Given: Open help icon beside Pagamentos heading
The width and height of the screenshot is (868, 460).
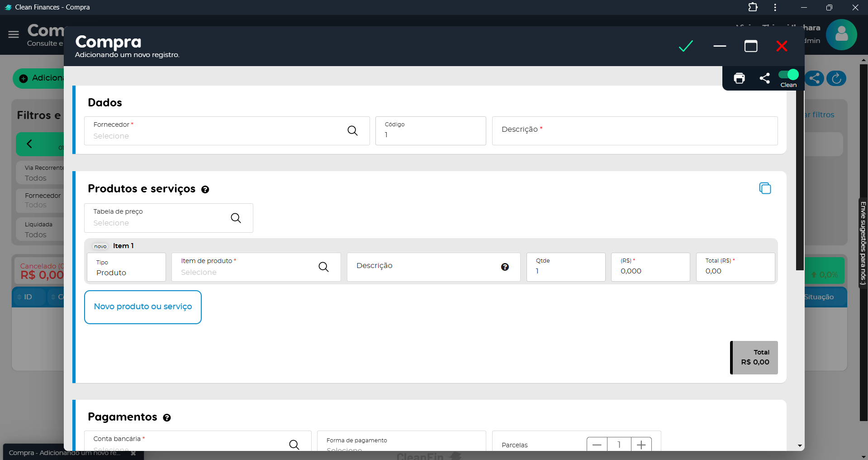Looking at the screenshot, I should click(167, 418).
